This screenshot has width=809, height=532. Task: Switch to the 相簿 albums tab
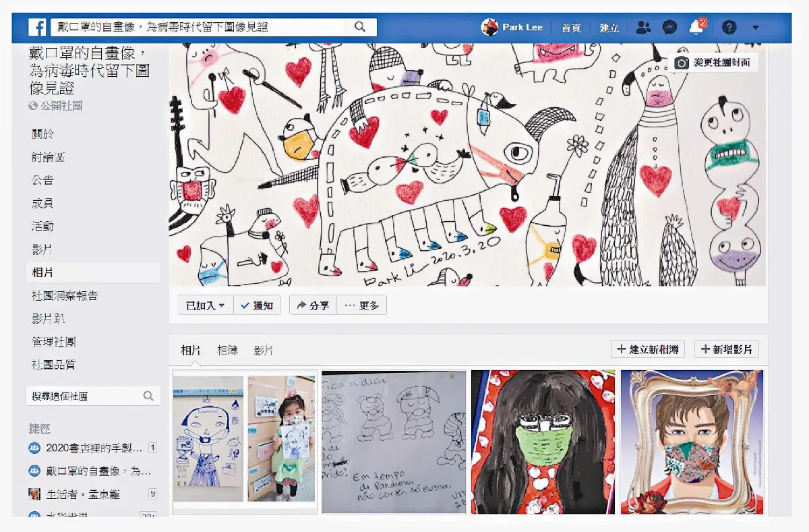tap(227, 351)
